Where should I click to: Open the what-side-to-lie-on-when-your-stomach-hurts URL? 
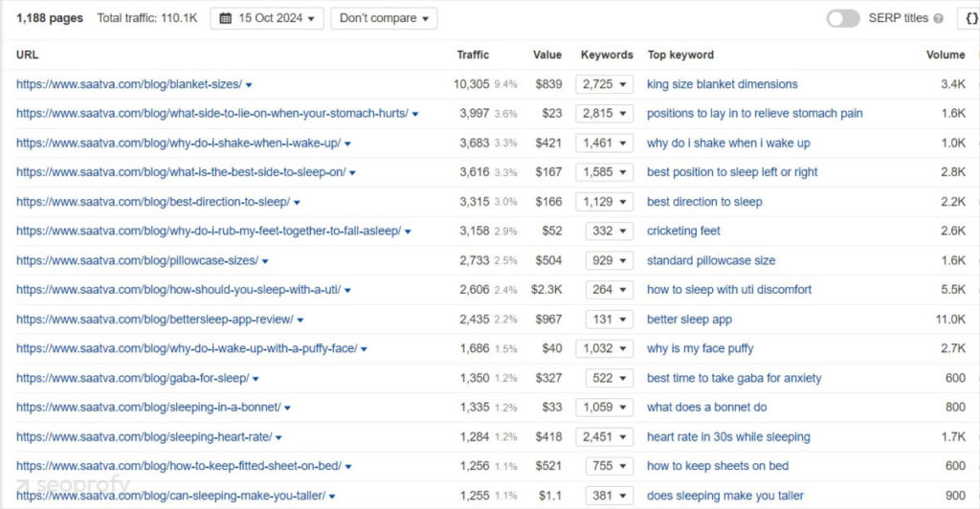point(212,114)
